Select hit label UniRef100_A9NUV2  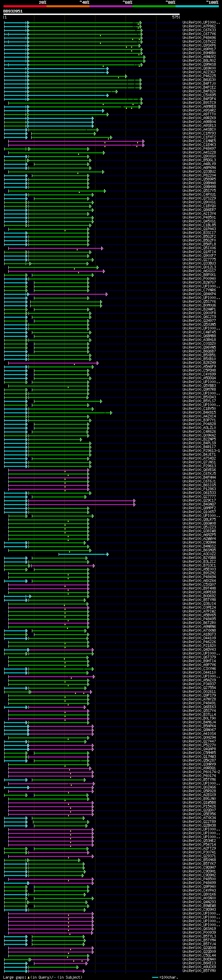click(199, 57)
